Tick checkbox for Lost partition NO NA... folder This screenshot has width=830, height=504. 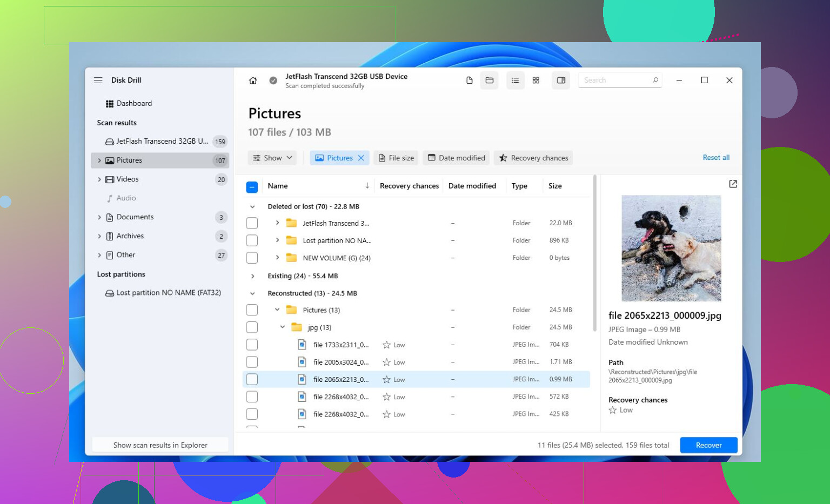pos(252,240)
